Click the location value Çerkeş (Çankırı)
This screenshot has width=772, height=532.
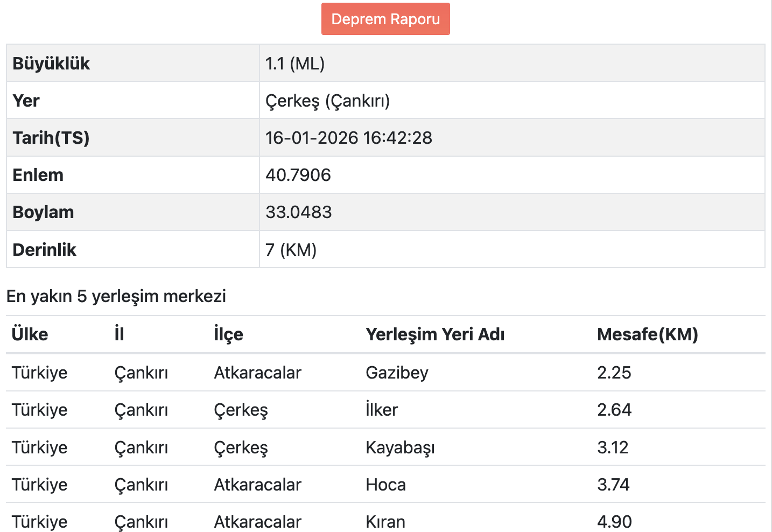(x=327, y=101)
